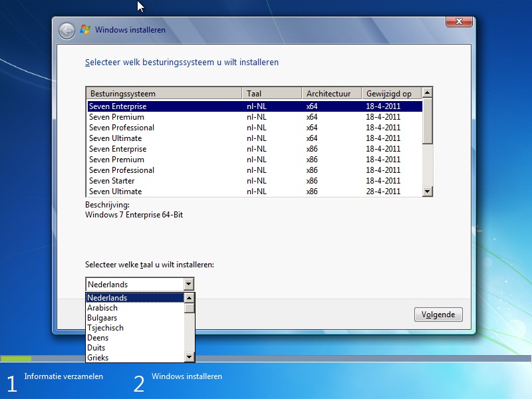Close the Windows installeren dialog
The image size is (532, 399).
(459, 21)
